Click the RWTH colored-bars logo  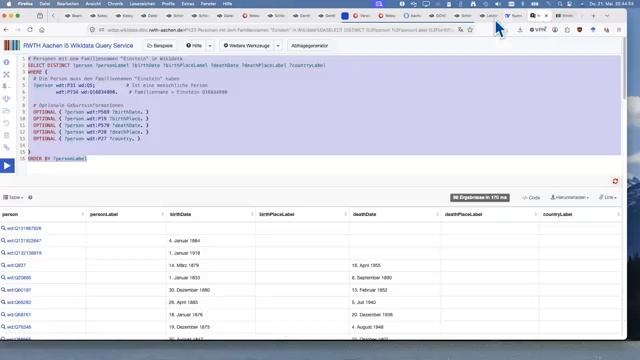(x=11, y=45)
